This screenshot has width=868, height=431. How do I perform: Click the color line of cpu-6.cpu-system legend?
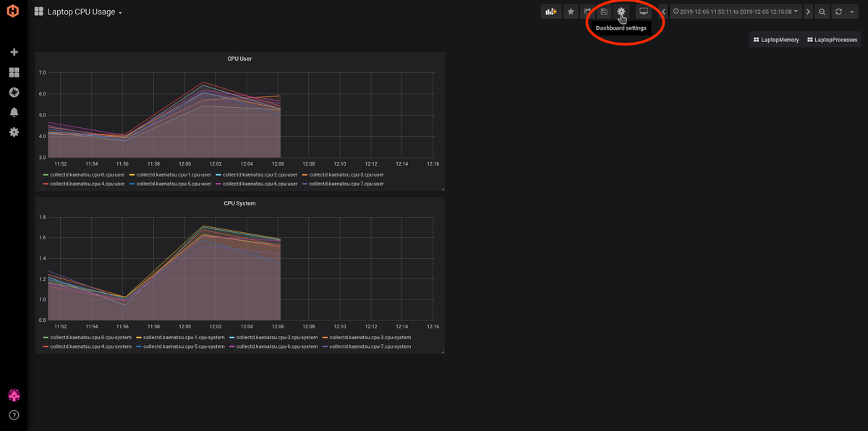point(232,346)
